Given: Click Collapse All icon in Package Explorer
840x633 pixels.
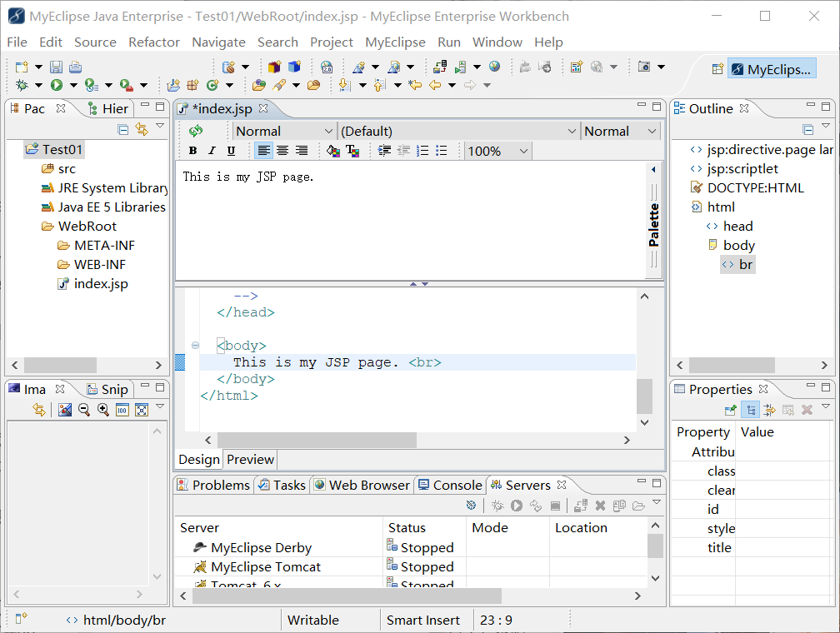Looking at the screenshot, I should (x=122, y=129).
